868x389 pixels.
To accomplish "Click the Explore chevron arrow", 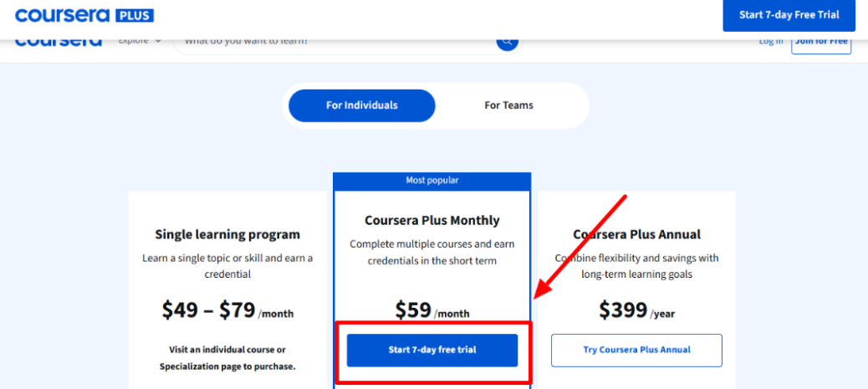I will click(x=158, y=42).
